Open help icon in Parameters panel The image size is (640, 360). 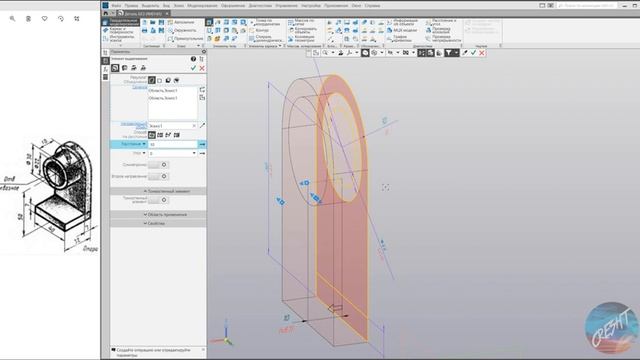[193, 59]
